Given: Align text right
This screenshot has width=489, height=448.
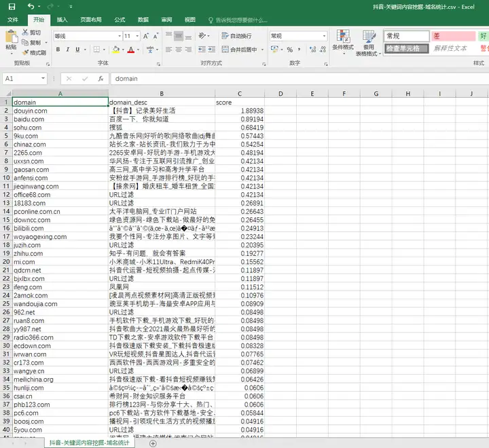Looking at the screenshot, I should click(x=188, y=50).
